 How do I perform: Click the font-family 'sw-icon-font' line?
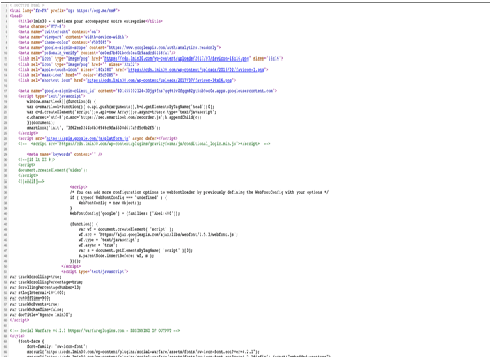click(57, 346)
